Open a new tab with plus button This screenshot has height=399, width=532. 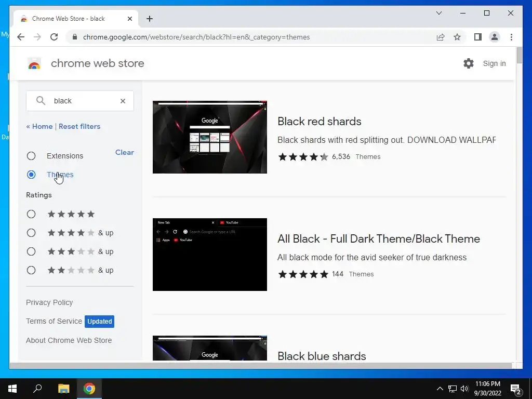[x=150, y=19]
